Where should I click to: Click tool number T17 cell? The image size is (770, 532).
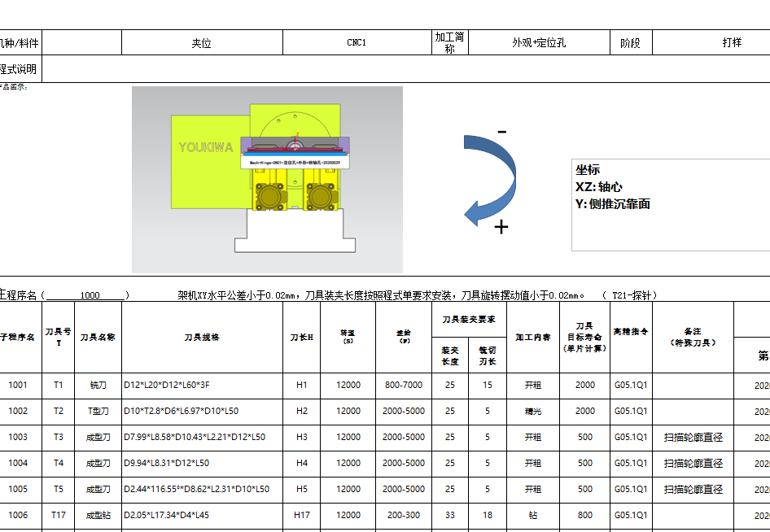[x=56, y=516]
